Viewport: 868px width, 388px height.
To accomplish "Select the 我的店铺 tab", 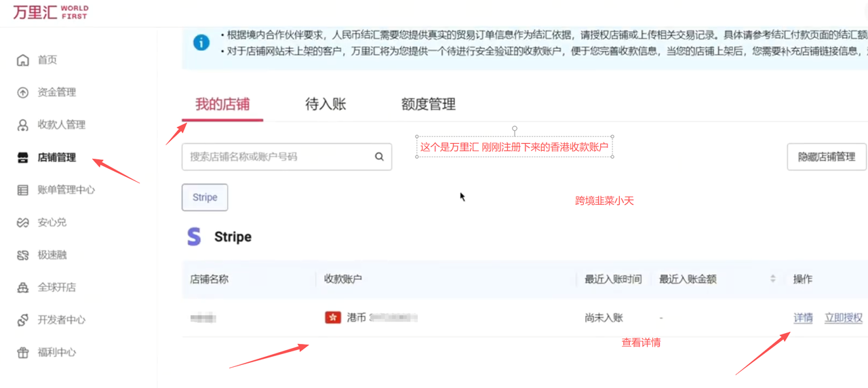I will coord(222,104).
